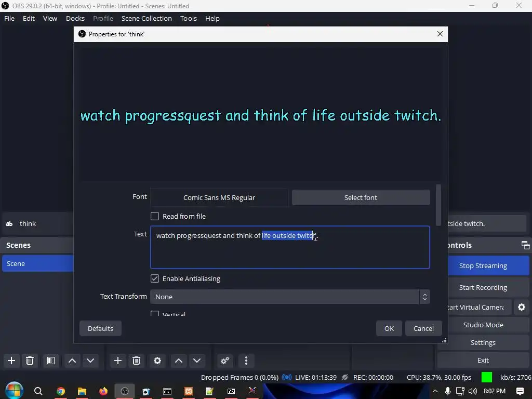The image size is (532, 399).
Task: Open the Scene Collection menu
Action: click(147, 18)
